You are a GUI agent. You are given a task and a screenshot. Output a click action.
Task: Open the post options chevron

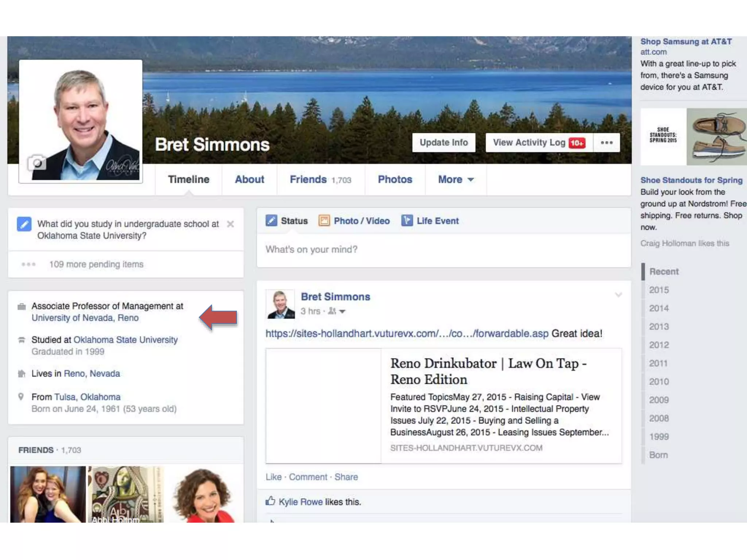click(618, 295)
